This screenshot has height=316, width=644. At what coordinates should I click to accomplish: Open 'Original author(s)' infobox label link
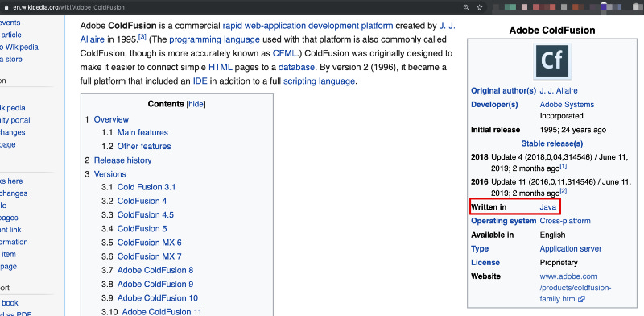click(503, 91)
